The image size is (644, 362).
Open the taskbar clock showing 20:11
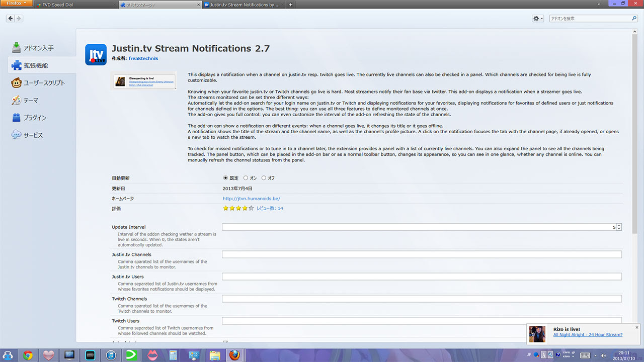click(624, 355)
